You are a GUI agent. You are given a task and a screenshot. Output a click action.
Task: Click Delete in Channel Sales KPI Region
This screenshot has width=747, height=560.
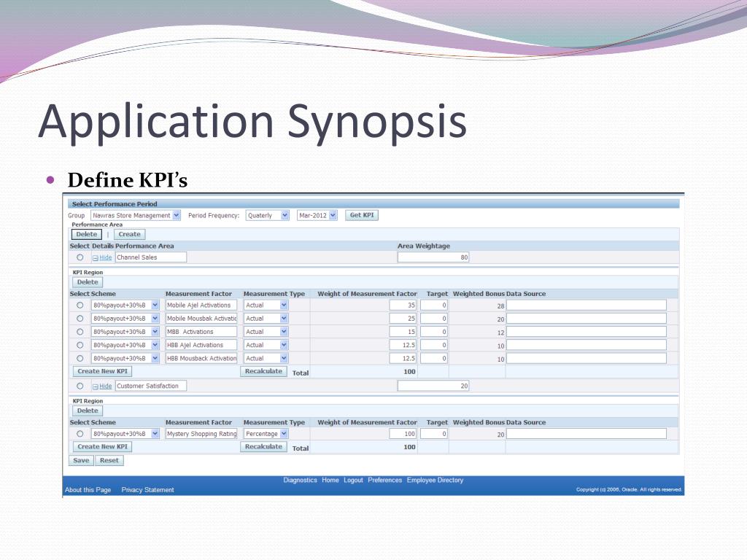pyautogui.click(x=88, y=282)
